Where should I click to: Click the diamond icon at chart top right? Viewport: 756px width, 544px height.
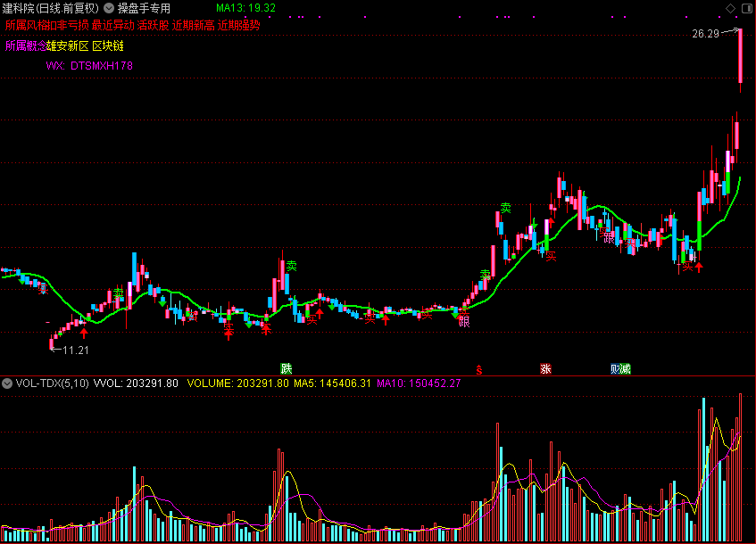[x=730, y=8]
